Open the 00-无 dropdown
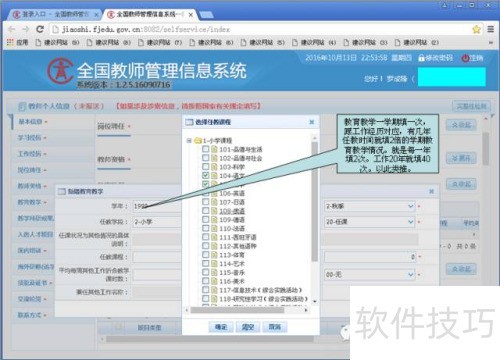 411,274
